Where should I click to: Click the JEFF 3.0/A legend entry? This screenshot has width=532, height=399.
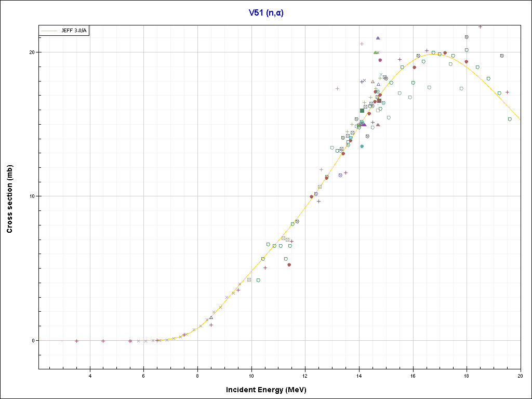pos(73,31)
